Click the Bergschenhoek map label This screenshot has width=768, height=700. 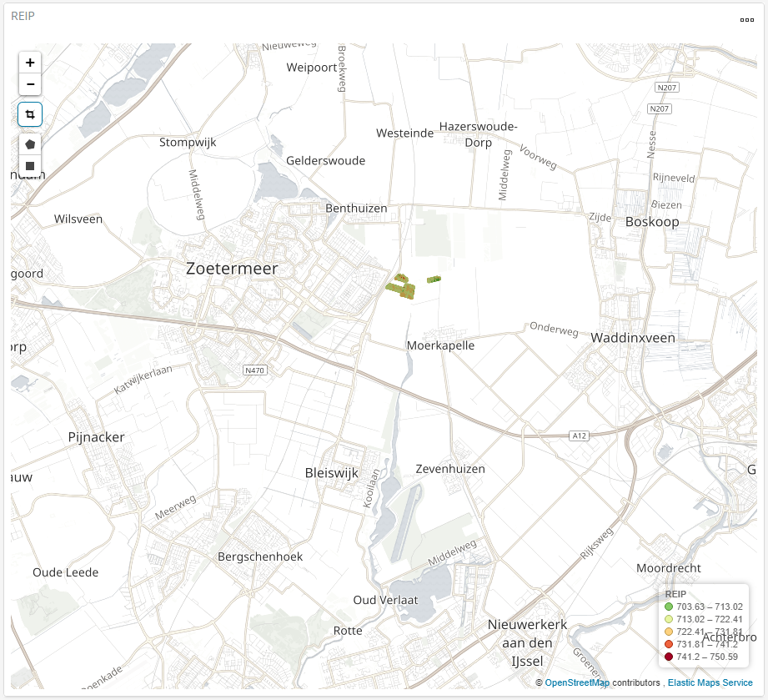pyautogui.click(x=260, y=556)
